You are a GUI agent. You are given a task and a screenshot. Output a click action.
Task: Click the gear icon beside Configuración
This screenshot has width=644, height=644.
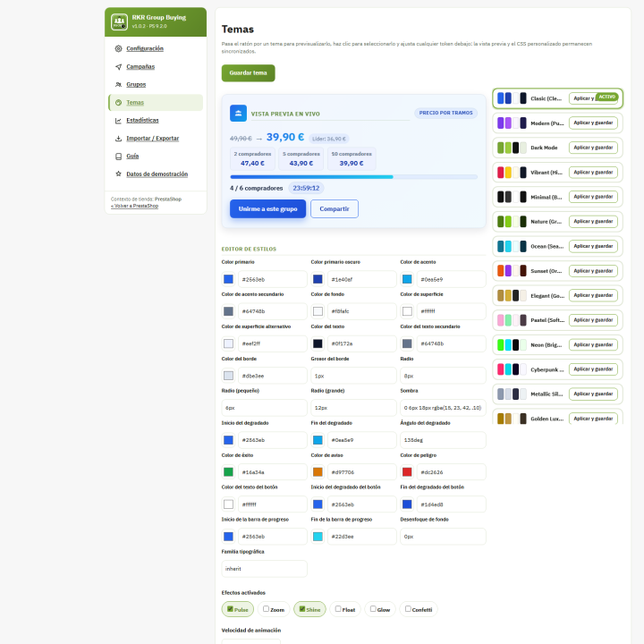(118, 48)
